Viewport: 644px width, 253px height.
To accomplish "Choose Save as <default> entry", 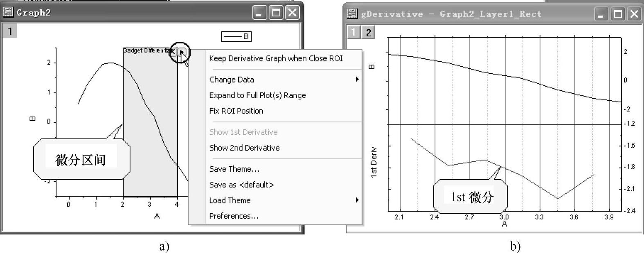I will click(241, 184).
